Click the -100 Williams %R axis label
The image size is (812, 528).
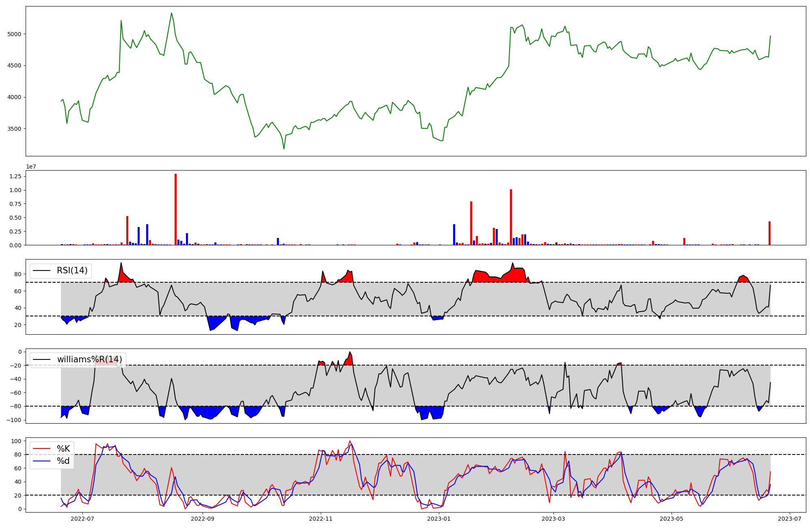14,420
